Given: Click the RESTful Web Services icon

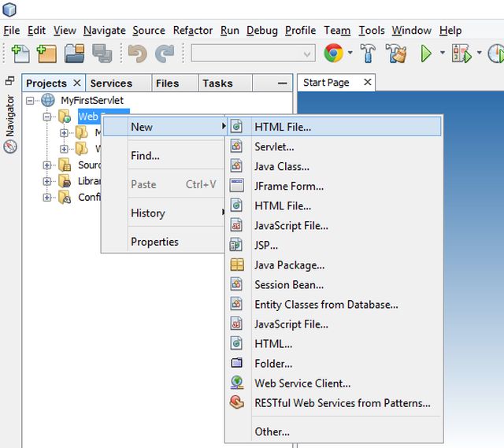Looking at the screenshot, I should tap(237, 402).
